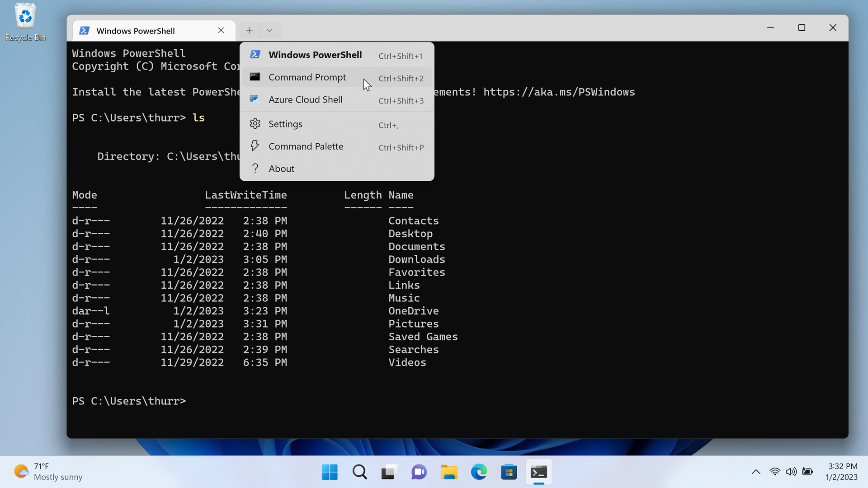
Task: Launch Microsoft Edge from taskbar
Action: pyautogui.click(x=479, y=472)
